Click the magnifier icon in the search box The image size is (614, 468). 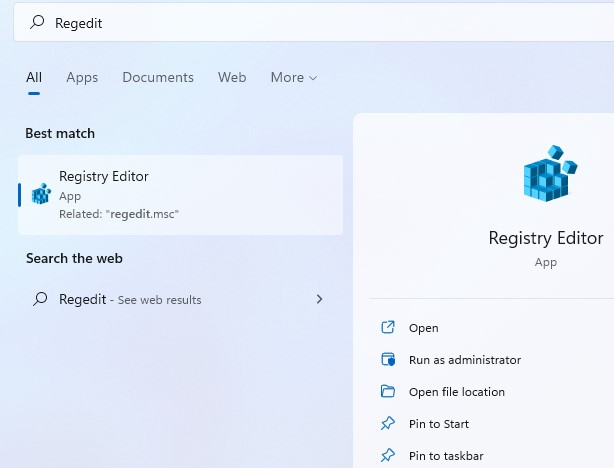[37, 22]
